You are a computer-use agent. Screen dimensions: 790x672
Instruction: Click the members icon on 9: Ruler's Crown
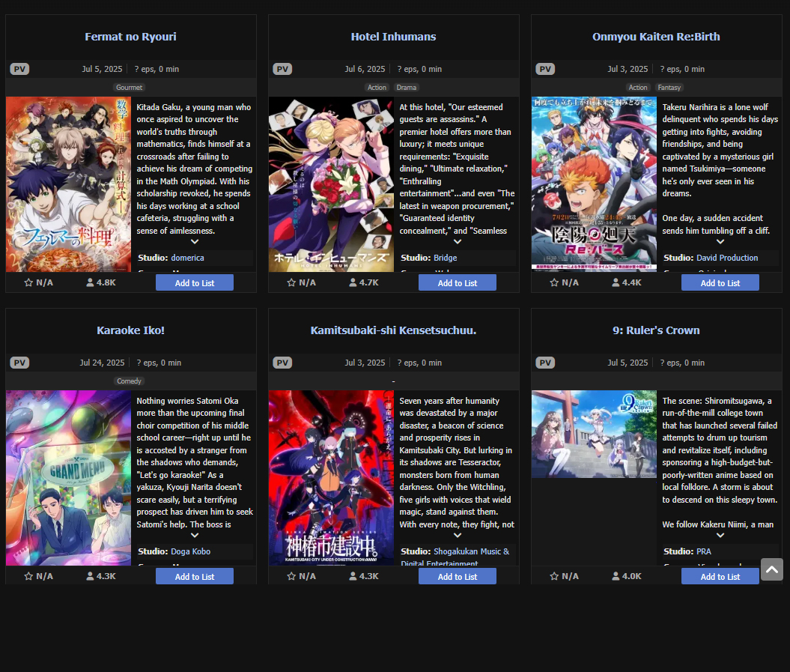click(616, 576)
